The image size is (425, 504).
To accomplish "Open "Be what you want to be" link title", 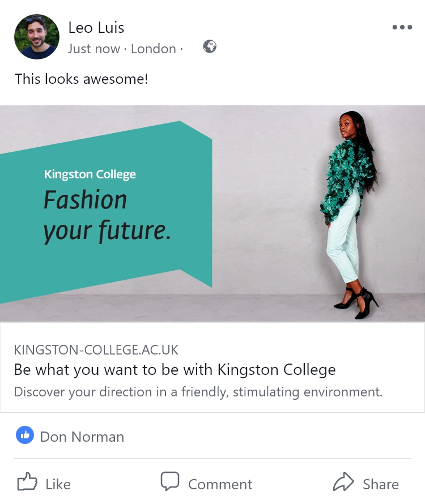I will pos(175,370).
